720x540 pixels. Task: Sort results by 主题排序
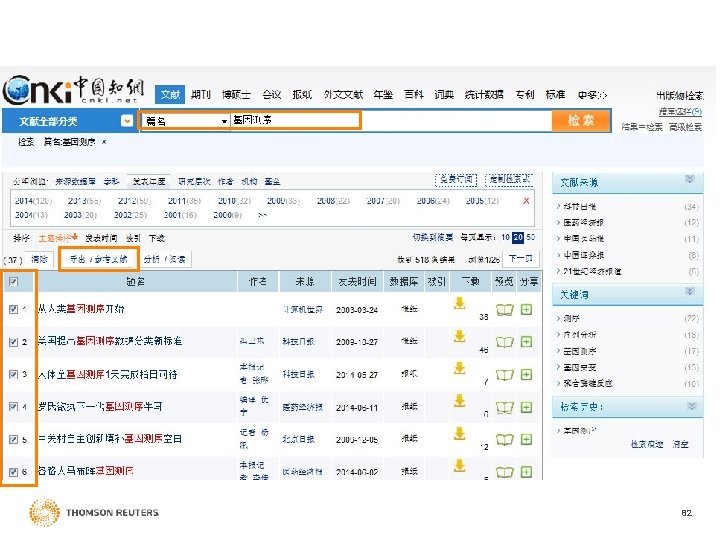[x=58, y=238]
